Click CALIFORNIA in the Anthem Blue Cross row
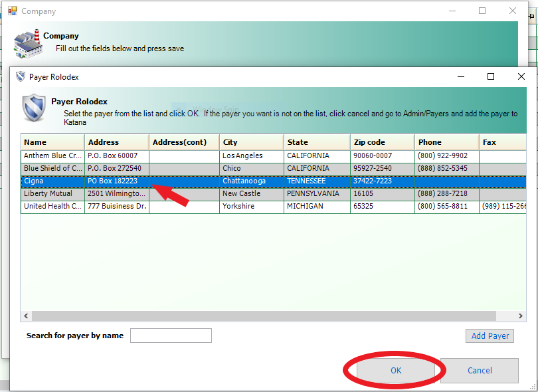This screenshot has width=538, height=392. click(317, 156)
